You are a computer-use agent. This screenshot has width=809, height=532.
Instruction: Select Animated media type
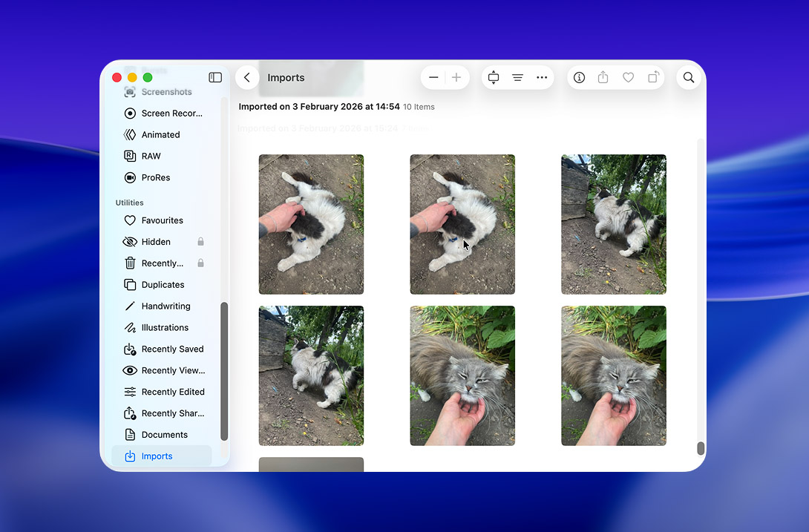[x=162, y=135]
